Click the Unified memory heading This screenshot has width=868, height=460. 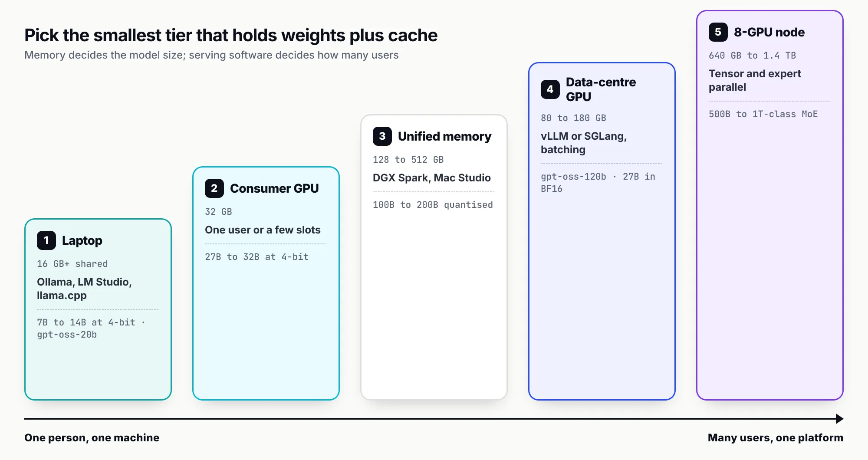tap(444, 136)
